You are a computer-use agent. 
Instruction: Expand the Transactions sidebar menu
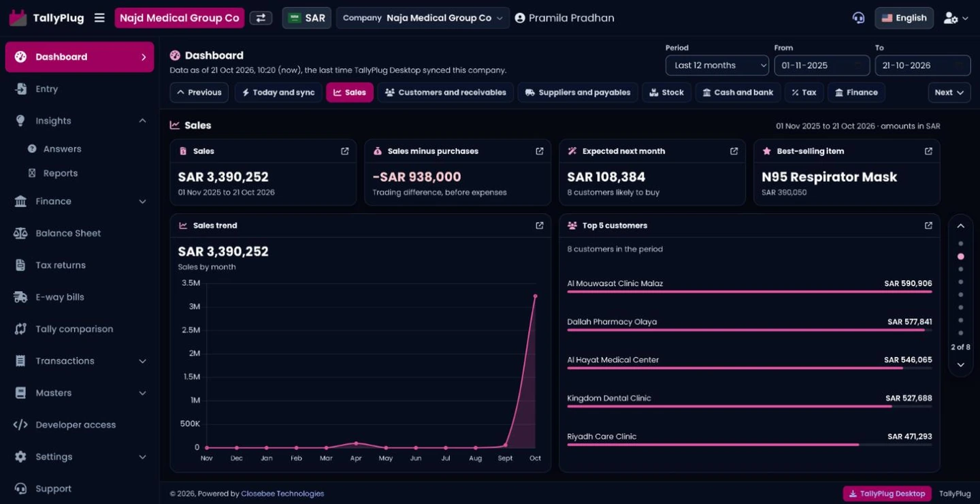click(79, 361)
